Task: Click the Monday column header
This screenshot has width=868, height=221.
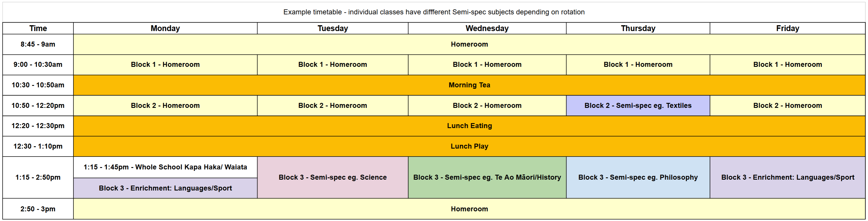Action: [x=165, y=28]
